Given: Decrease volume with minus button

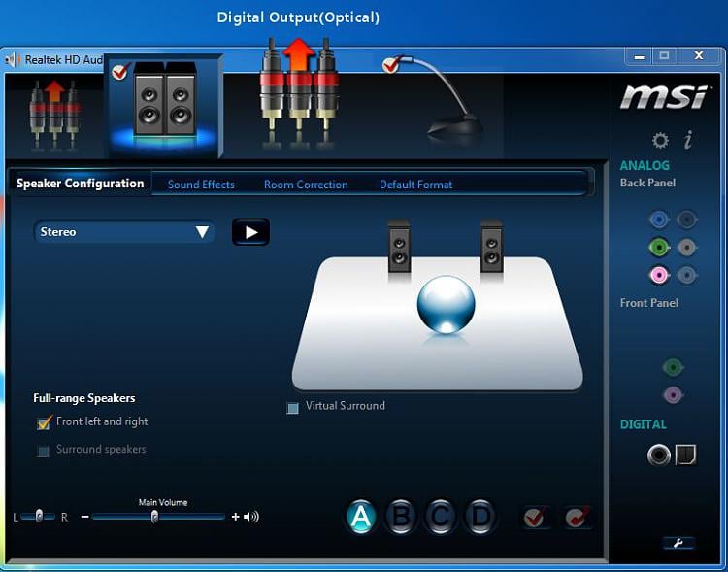Looking at the screenshot, I should [84, 517].
